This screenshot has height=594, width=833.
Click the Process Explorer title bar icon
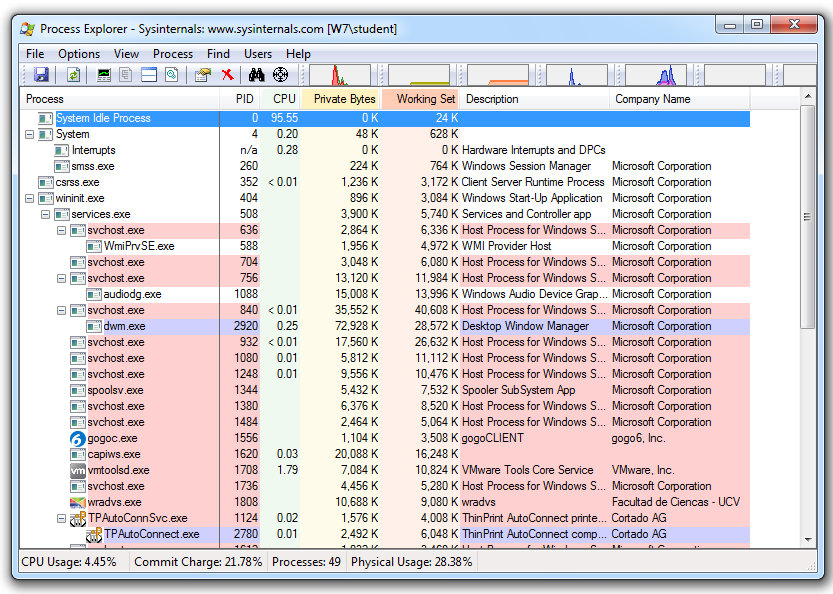[28, 29]
